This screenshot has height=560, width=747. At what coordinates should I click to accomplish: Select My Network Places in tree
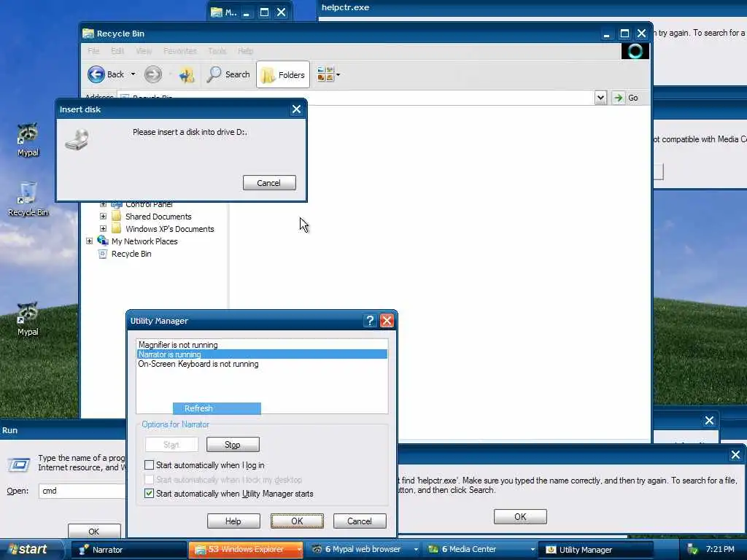tap(144, 241)
